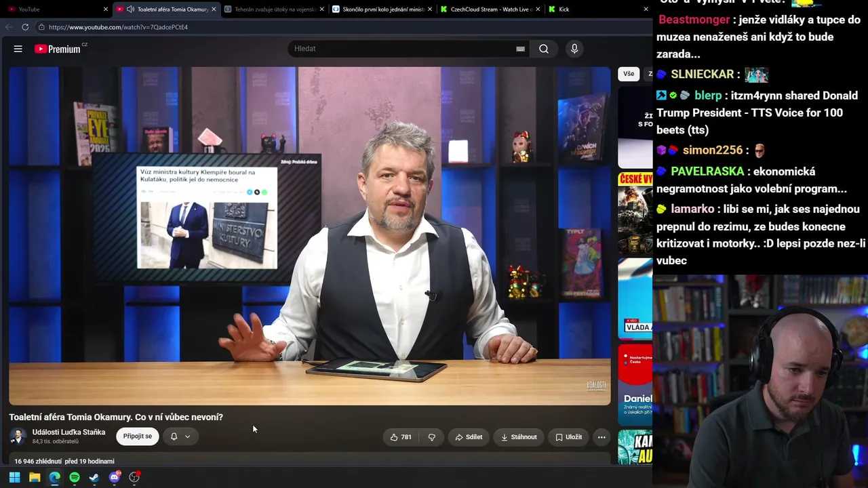The image size is (868, 488).
Task: Open on-screen keyboard icon in search box
Action: coord(520,49)
